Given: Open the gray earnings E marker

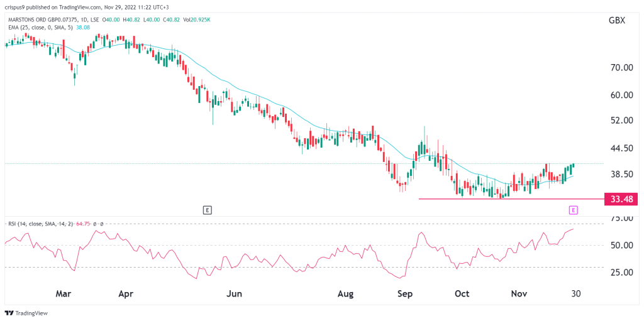Looking at the screenshot, I should point(208,210).
